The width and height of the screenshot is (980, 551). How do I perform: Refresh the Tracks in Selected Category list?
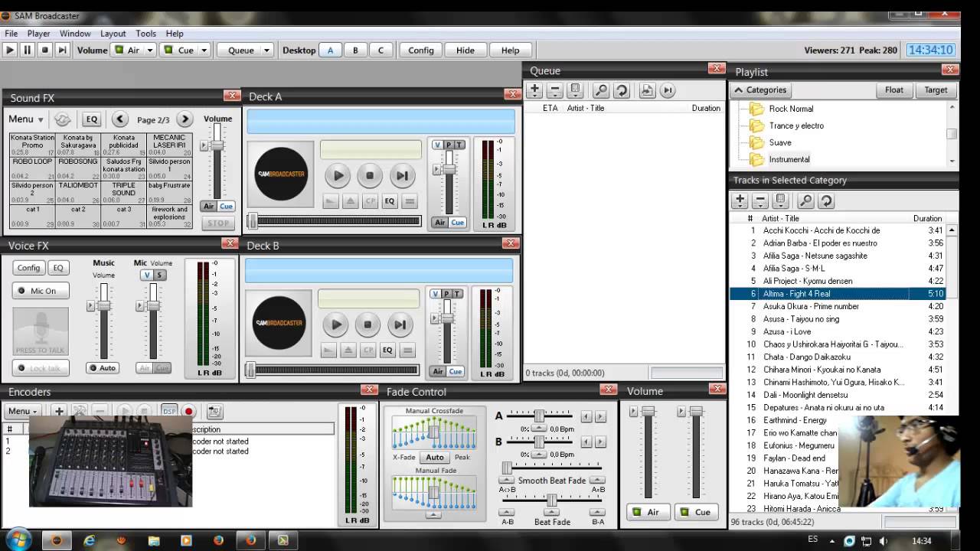(826, 201)
